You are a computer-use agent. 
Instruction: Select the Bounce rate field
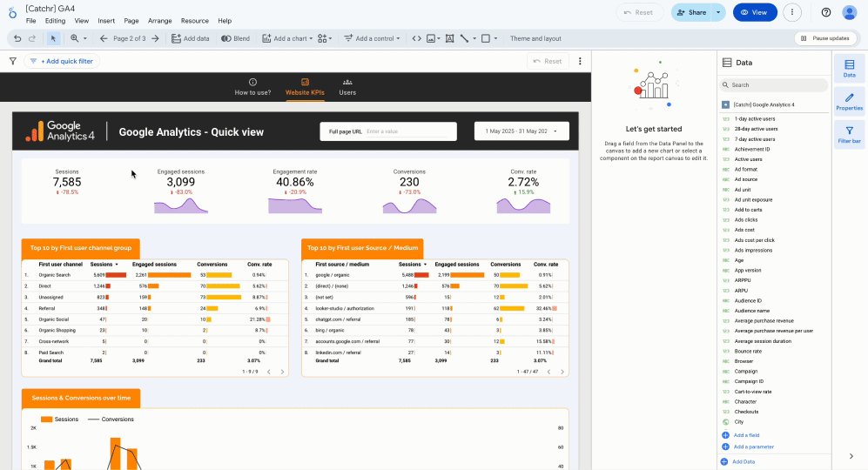pyautogui.click(x=747, y=352)
